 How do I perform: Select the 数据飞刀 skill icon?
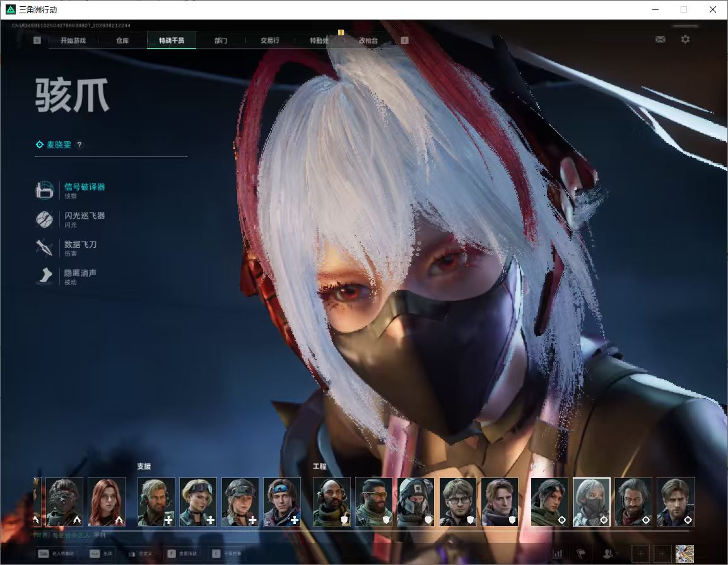pos(45,247)
